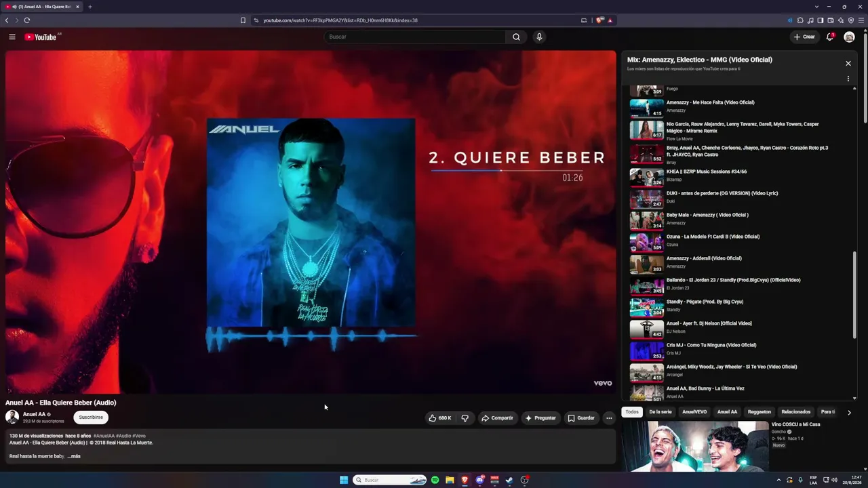This screenshot has width=868, height=488.
Task: Click the Windows taskbar search box
Action: click(390, 480)
